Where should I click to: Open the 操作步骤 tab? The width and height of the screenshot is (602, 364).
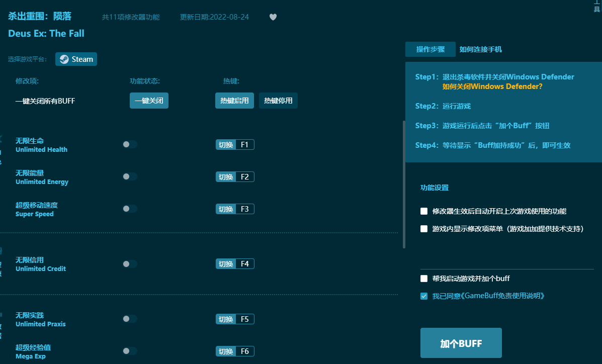pos(430,49)
